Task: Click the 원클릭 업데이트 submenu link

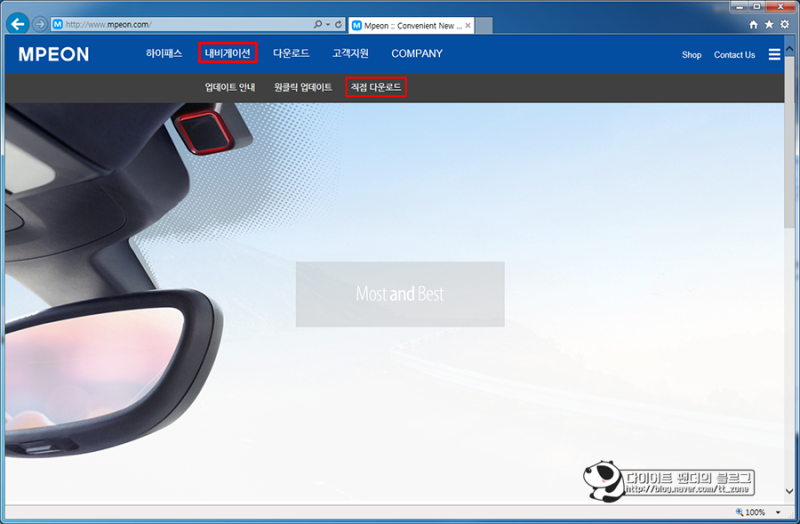Action: [303, 87]
